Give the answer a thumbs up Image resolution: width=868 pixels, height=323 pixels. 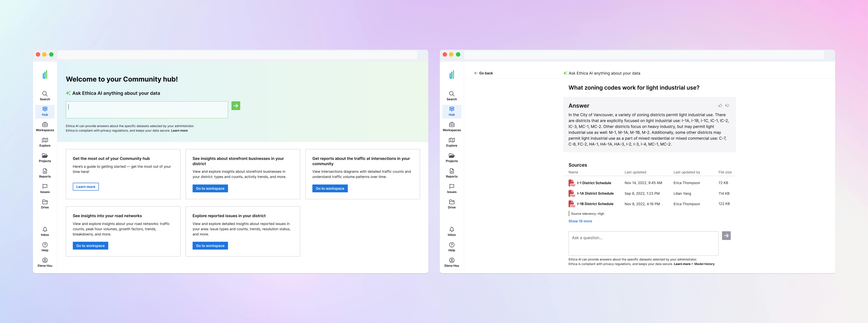tap(720, 105)
